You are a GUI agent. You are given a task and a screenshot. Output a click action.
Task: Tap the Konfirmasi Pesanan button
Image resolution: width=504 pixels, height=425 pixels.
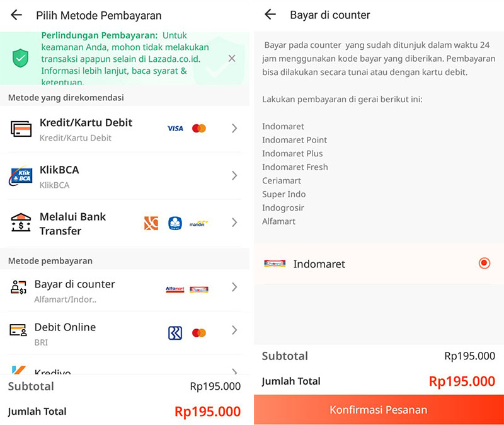point(378,409)
